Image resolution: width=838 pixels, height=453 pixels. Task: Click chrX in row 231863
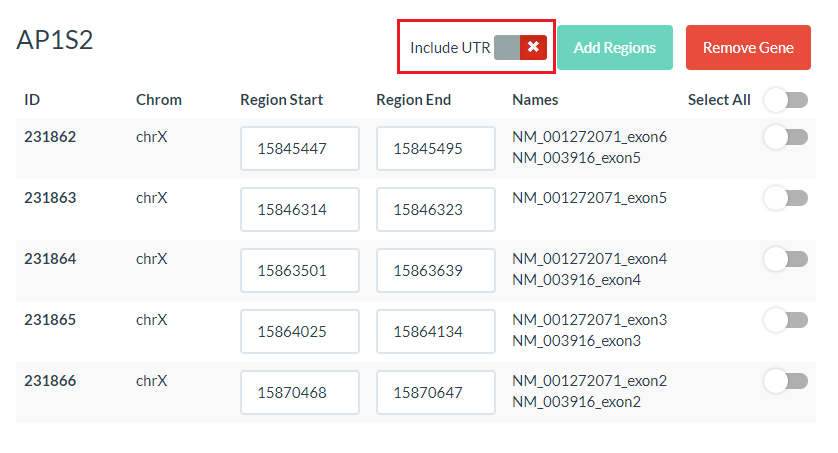(x=152, y=198)
